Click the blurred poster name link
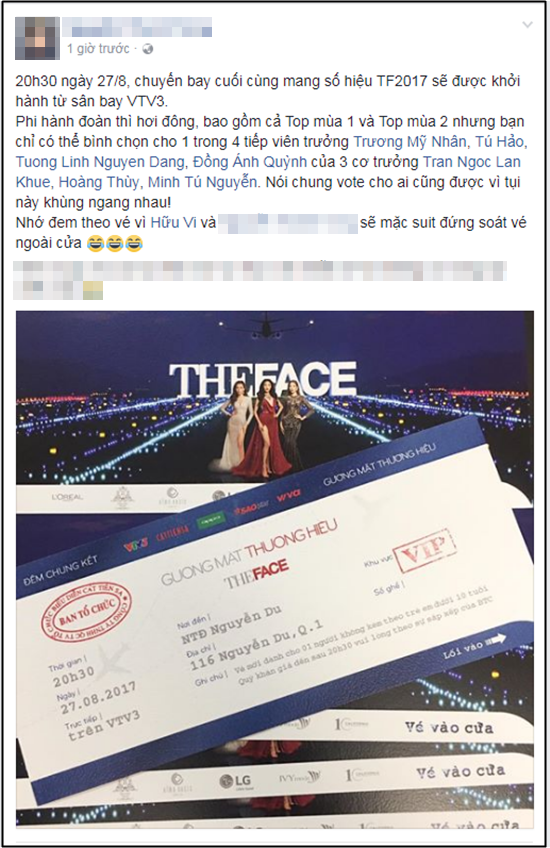Image resolution: width=550 pixels, height=848 pixels. [x=137, y=27]
